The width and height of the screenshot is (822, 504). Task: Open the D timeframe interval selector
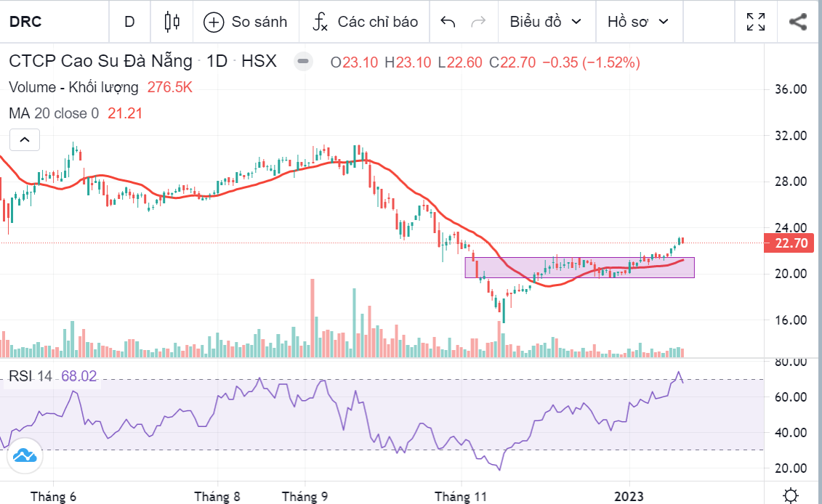129,22
